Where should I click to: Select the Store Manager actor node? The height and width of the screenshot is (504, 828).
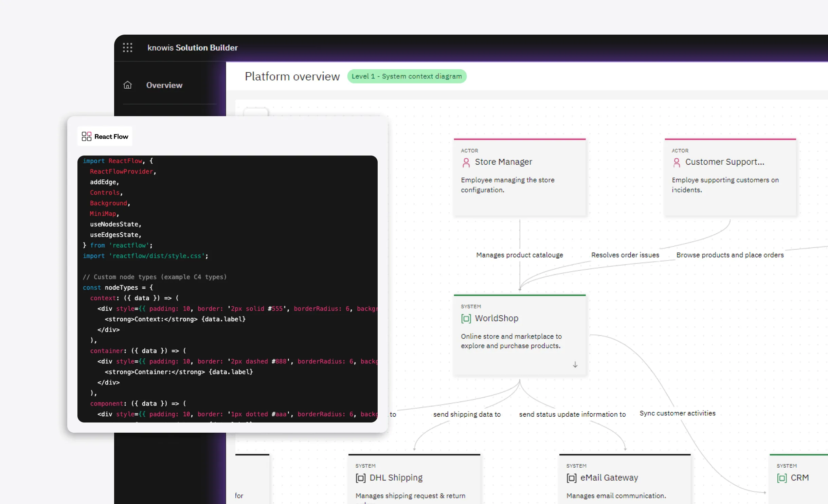tap(520, 177)
